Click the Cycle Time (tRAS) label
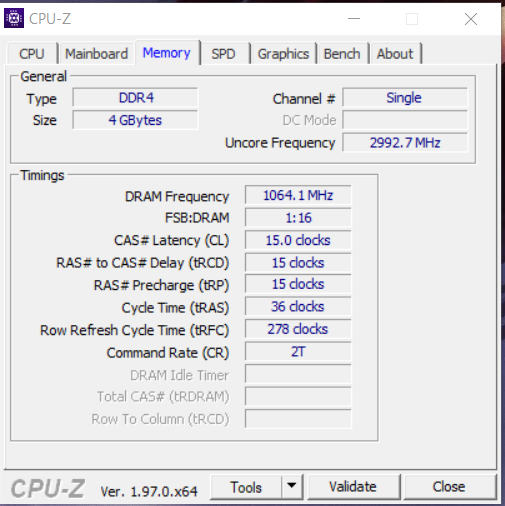The width and height of the screenshot is (505, 506). click(x=175, y=308)
